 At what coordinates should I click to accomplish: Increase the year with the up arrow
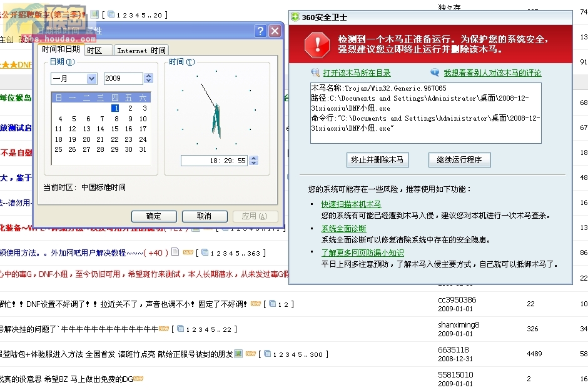[x=148, y=76]
